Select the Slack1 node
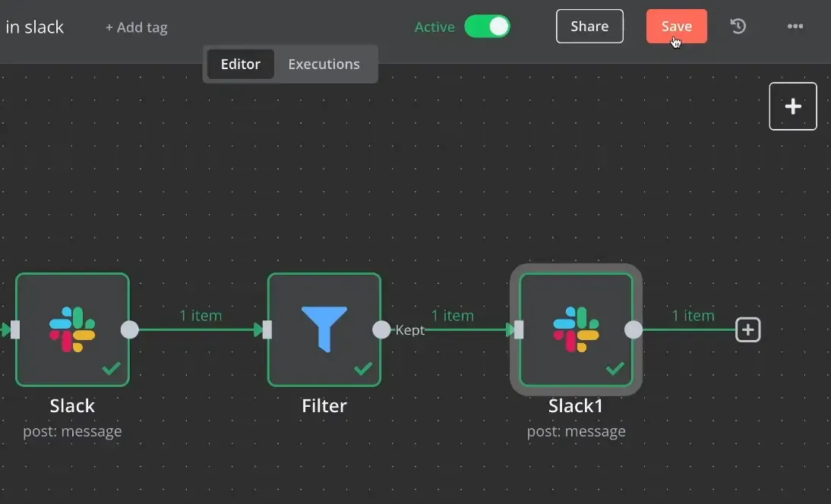 (x=576, y=329)
